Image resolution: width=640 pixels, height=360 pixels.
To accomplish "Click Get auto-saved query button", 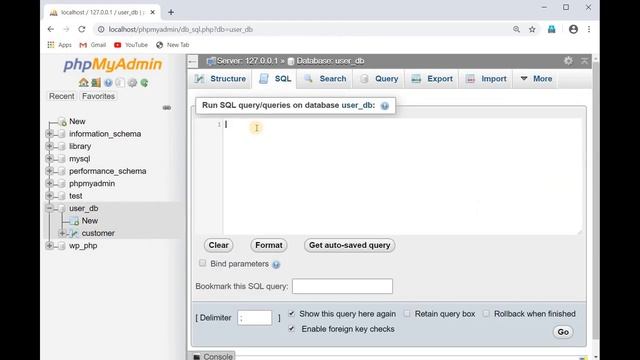I will 349,245.
